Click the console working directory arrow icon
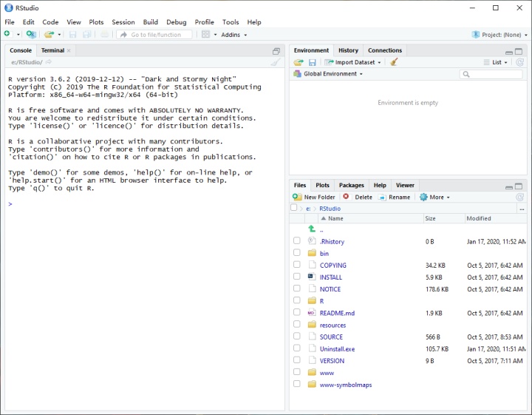Viewport: 532px width, 415px height. click(x=49, y=62)
